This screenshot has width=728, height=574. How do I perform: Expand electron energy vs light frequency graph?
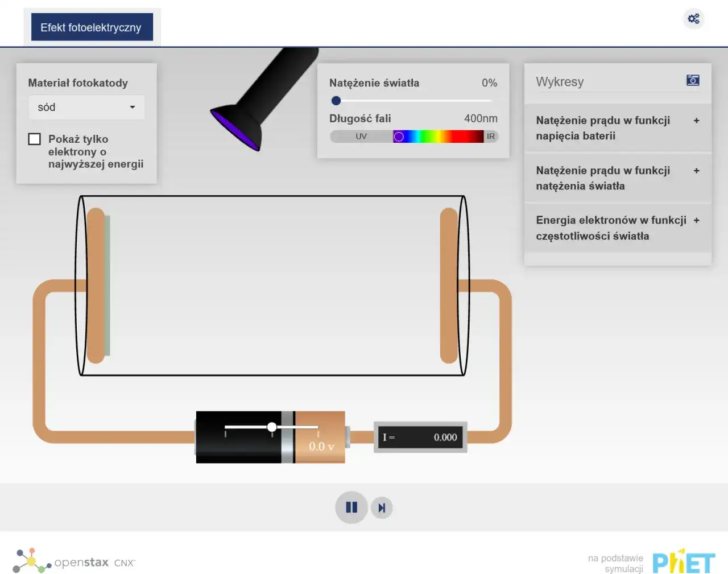696,220
